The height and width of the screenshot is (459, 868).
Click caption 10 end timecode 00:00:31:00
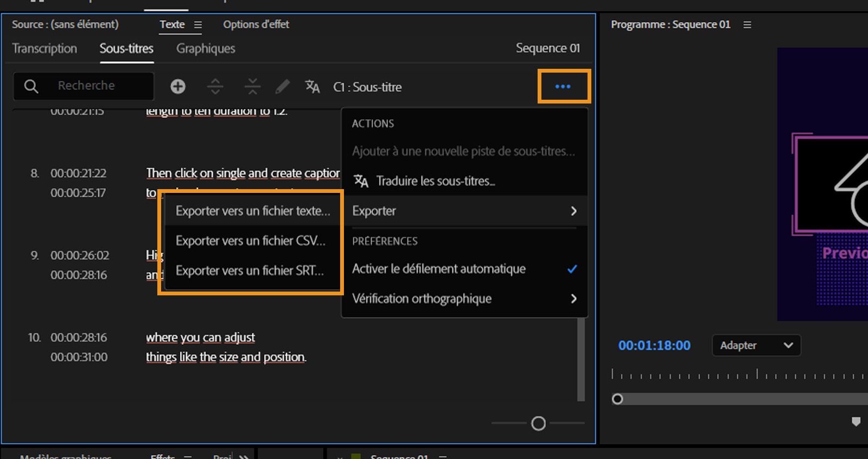79,357
